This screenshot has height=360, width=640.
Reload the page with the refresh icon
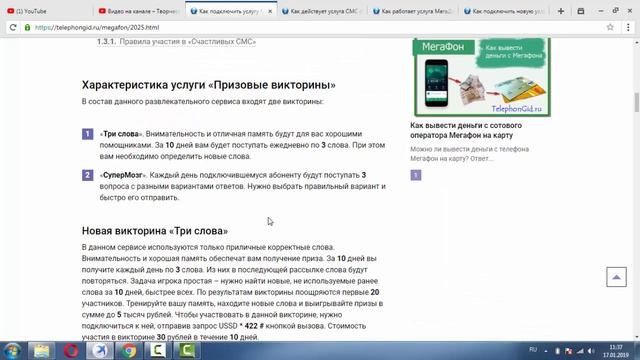[x=13, y=27]
